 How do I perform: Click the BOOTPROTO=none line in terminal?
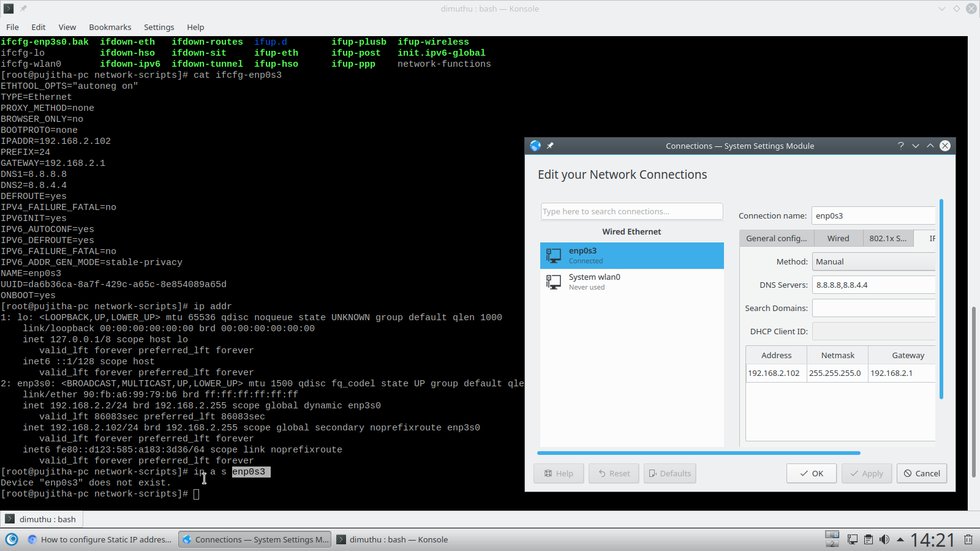click(39, 130)
